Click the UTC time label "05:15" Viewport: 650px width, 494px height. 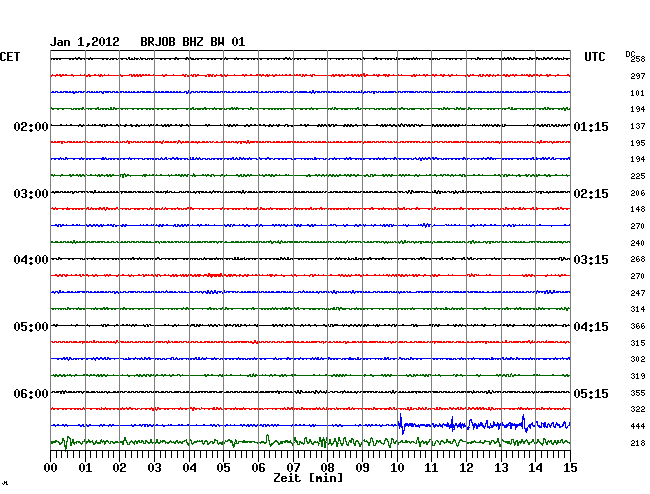pos(591,393)
